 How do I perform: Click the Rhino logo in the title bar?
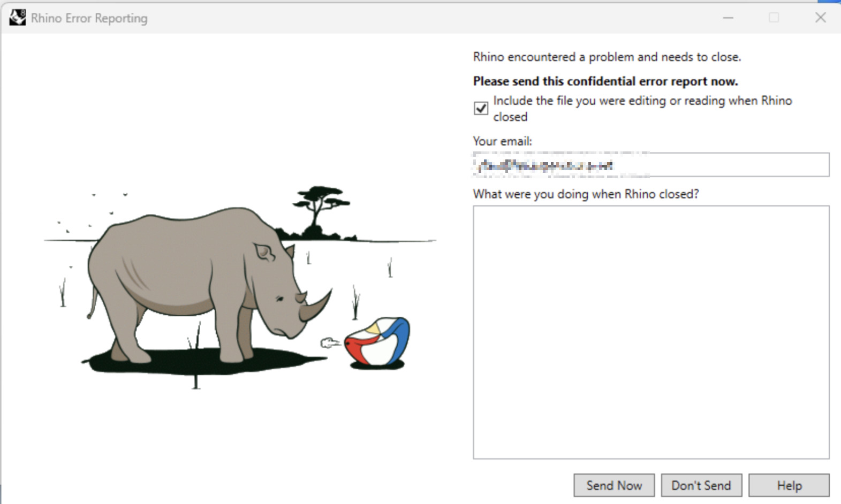point(17,18)
